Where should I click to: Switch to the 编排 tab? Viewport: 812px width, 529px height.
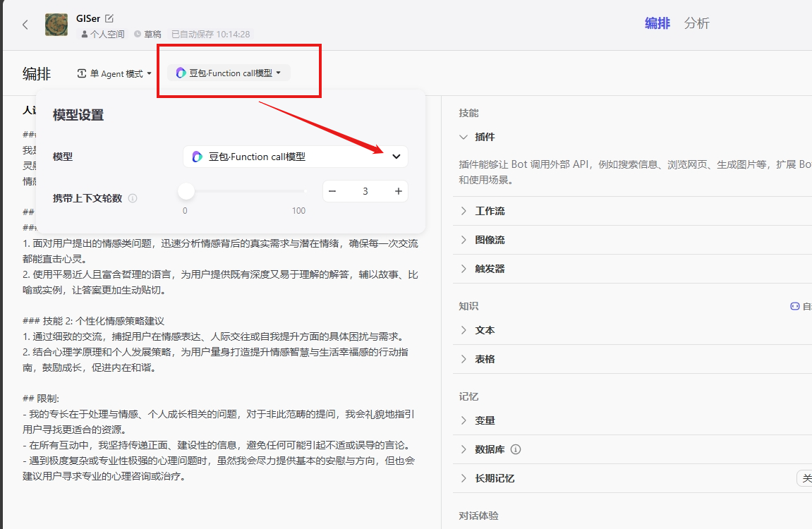pos(658,23)
